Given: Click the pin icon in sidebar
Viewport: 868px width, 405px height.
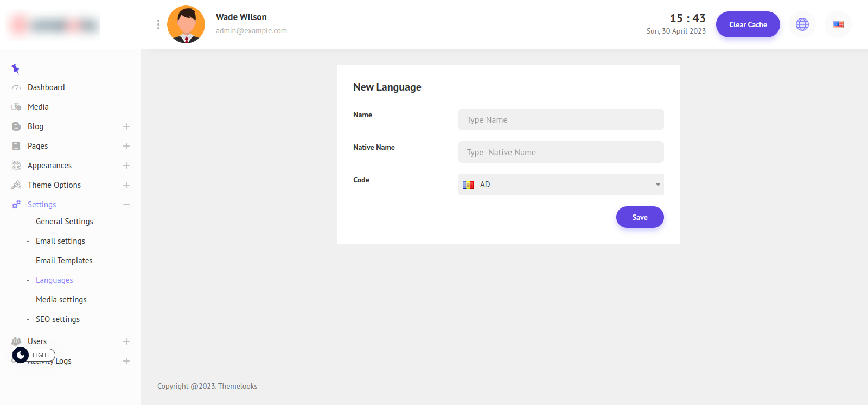Looking at the screenshot, I should [15, 68].
